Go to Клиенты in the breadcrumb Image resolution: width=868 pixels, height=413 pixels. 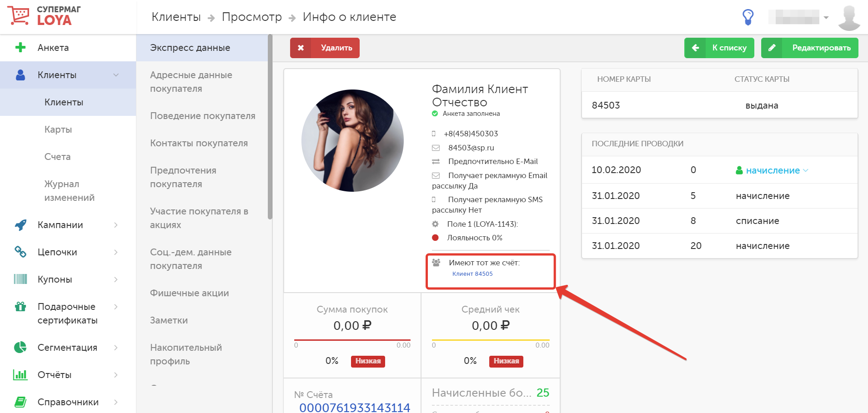(x=176, y=17)
